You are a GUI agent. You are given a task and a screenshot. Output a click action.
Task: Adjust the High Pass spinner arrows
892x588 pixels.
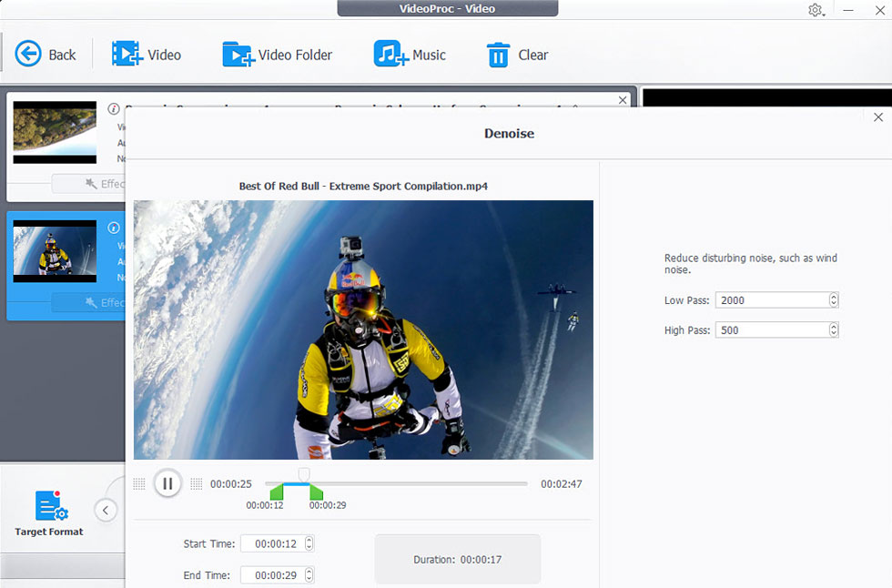point(833,330)
